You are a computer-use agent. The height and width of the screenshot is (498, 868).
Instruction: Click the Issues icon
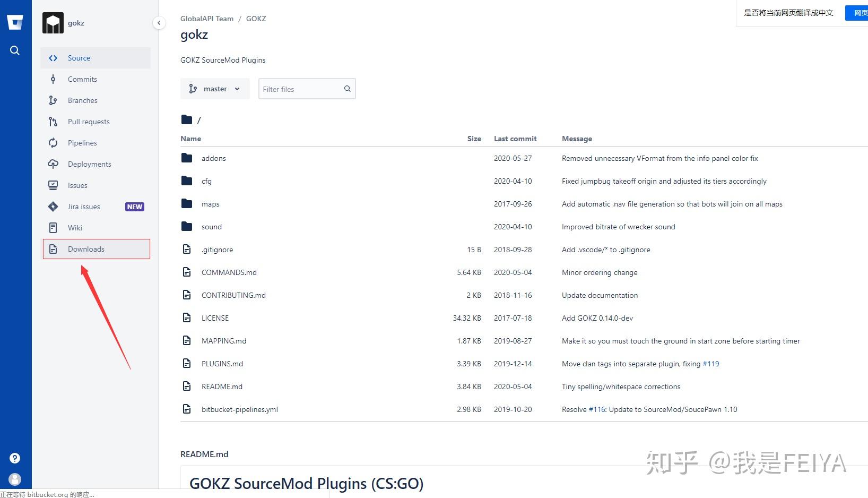(53, 185)
